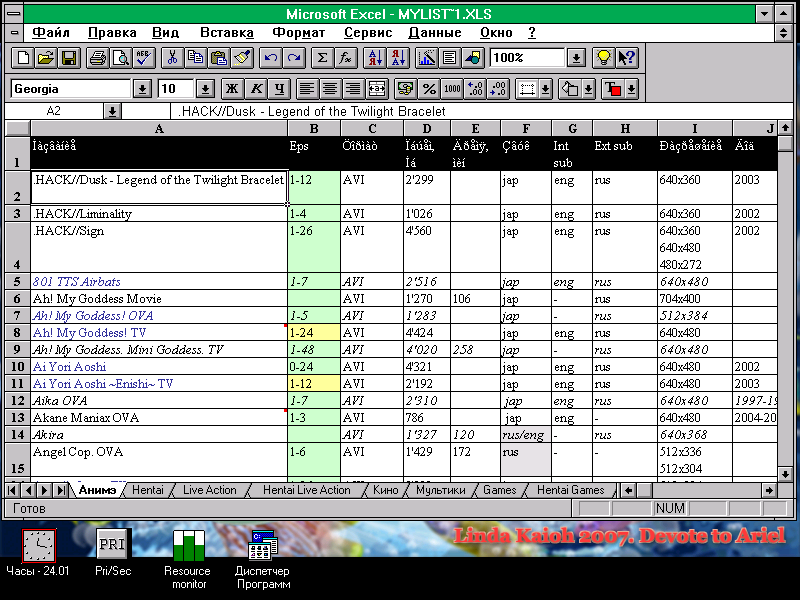Expand the Georgia font name dropdown

tap(142, 89)
